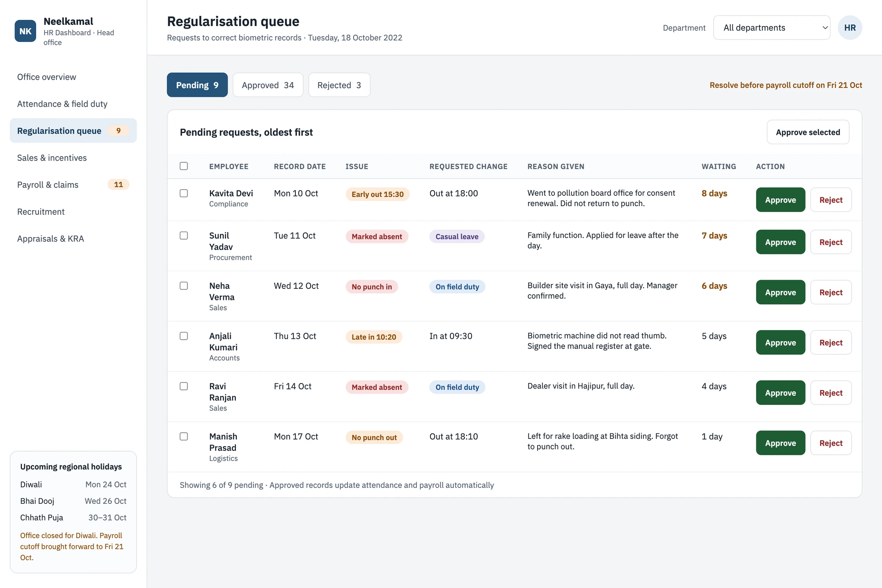Tick Neha Verma's request checkbox
Viewport: 882px width, 588px height.
coord(184,286)
